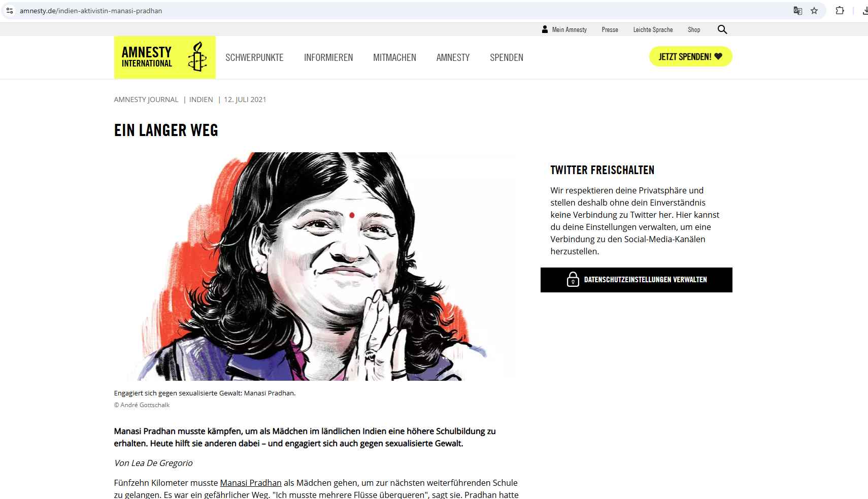
Task: Expand the Spenden navigation menu
Action: pos(507,57)
